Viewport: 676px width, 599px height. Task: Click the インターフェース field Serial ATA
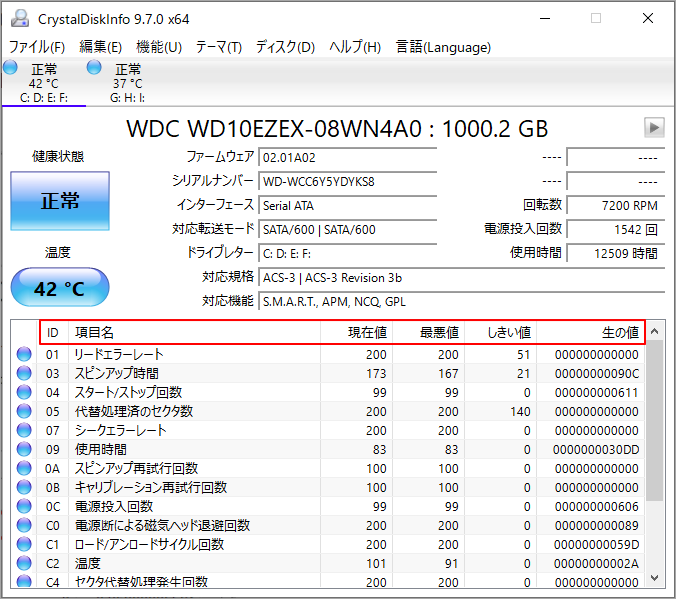pos(347,206)
